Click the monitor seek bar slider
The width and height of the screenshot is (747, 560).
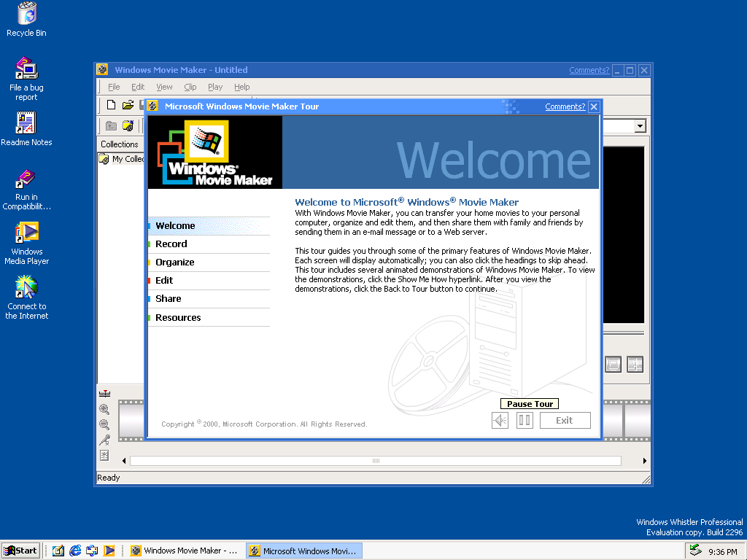click(x=624, y=332)
